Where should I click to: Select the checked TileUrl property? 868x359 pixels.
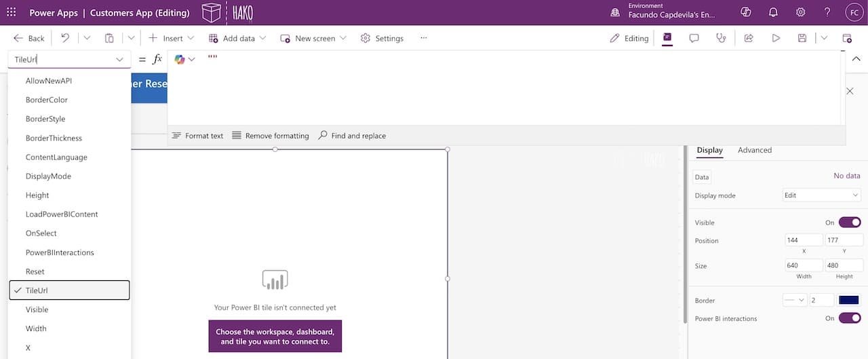point(69,290)
